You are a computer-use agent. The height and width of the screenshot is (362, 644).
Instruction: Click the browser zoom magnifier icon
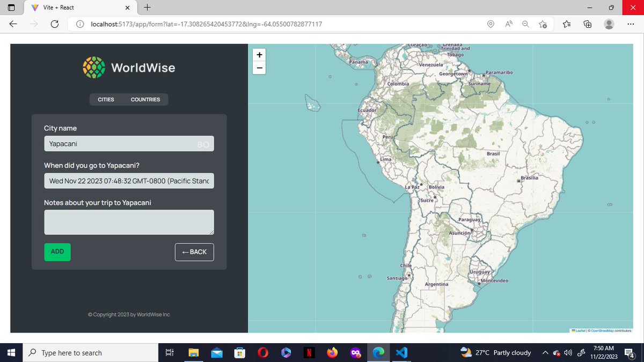pyautogui.click(x=525, y=24)
